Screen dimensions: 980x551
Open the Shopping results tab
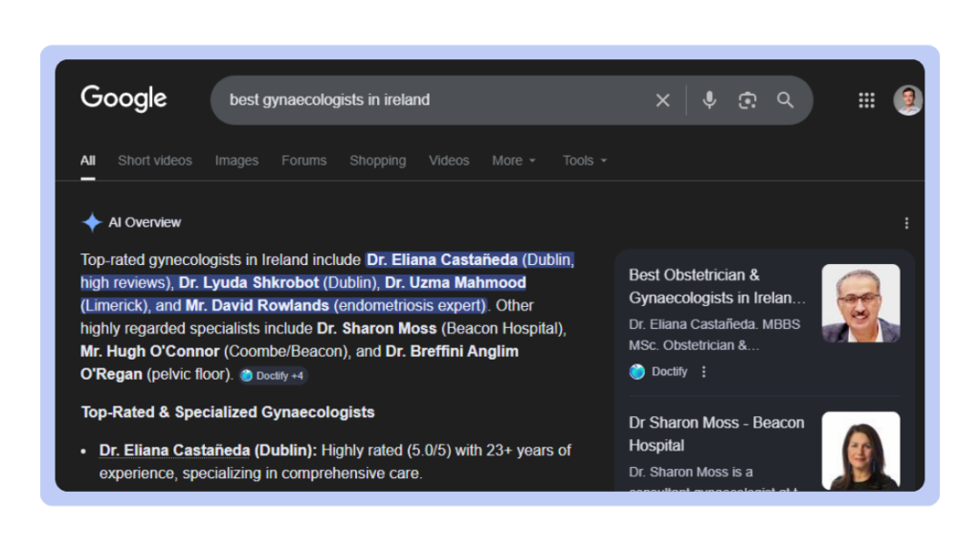[377, 161]
